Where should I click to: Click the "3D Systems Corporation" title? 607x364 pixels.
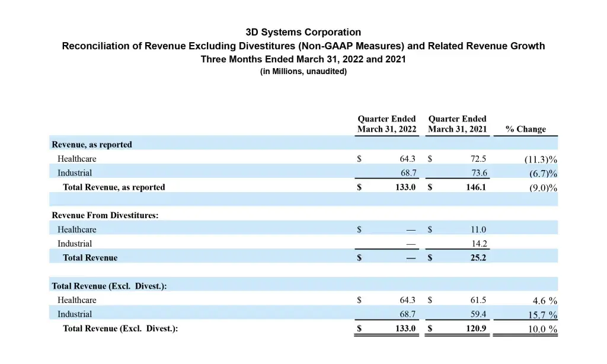click(303, 32)
